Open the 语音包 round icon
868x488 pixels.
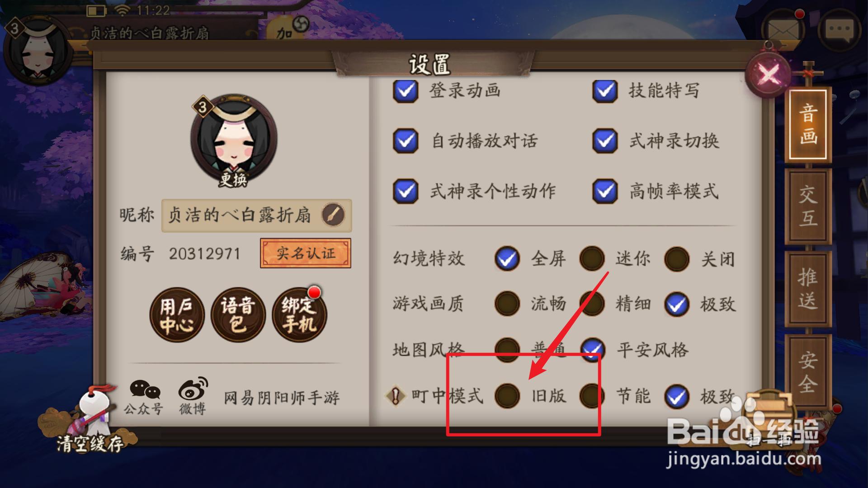(238, 315)
